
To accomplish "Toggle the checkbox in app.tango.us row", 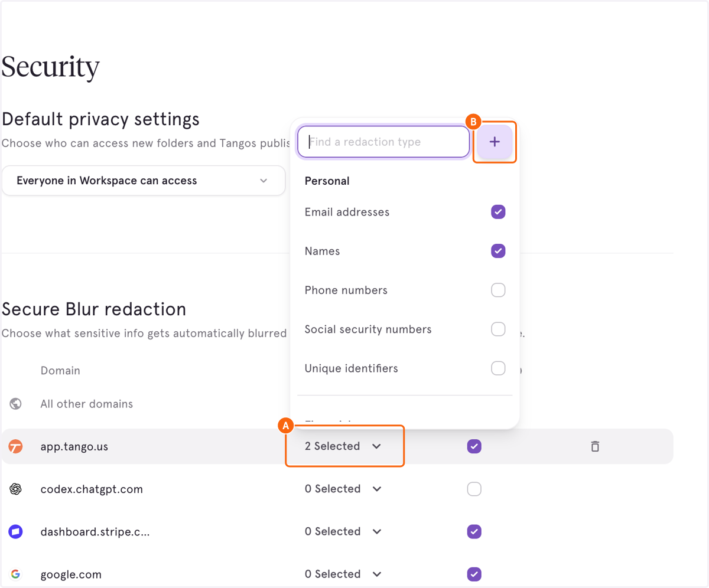I will [x=474, y=446].
